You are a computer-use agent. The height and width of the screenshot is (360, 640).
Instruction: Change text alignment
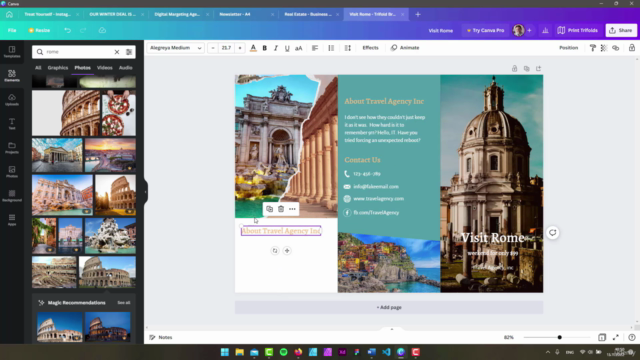coord(315,48)
